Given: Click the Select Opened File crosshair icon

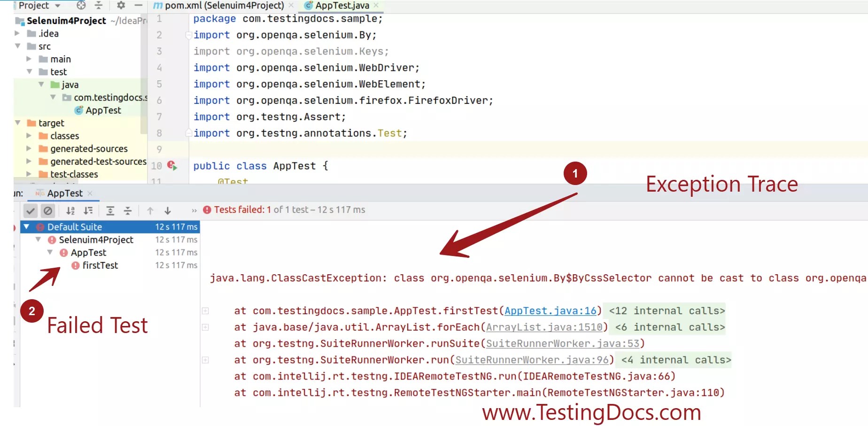Looking at the screenshot, I should click(80, 6).
